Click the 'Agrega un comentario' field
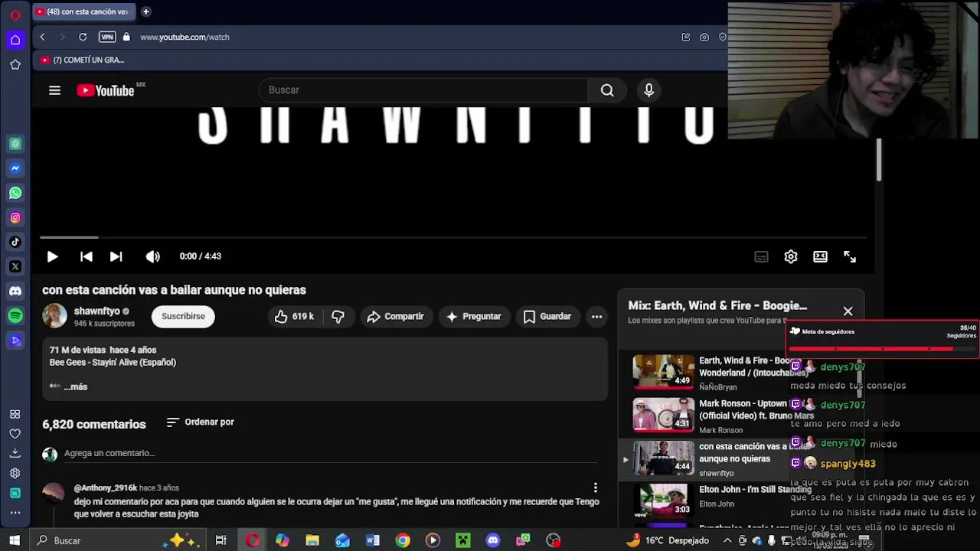Image resolution: width=980 pixels, height=551 pixels. 331,453
